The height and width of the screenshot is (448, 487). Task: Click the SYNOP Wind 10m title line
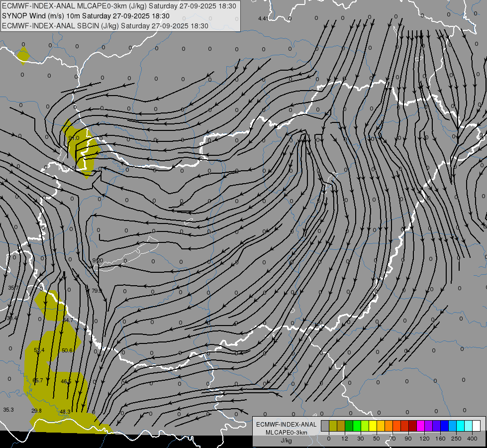[86, 16]
